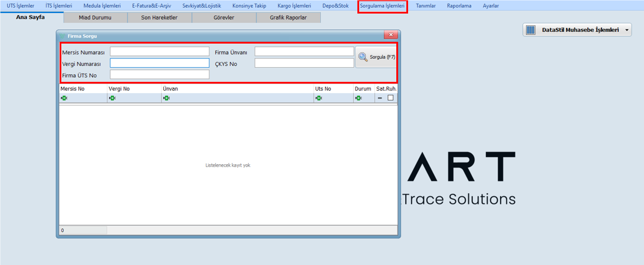The height and width of the screenshot is (265, 644).
Task: Click the filter icon under Ünvan column
Action: pos(166,98)
